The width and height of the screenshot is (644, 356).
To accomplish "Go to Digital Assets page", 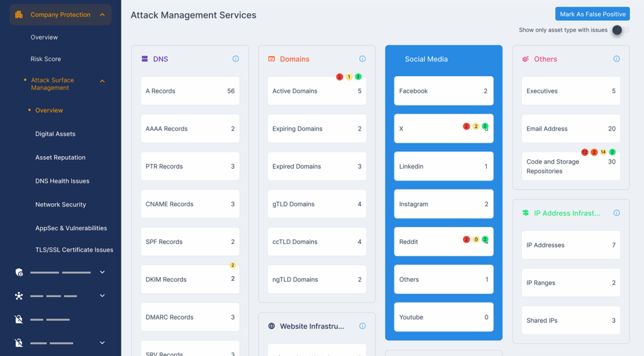I will point(55,134).
